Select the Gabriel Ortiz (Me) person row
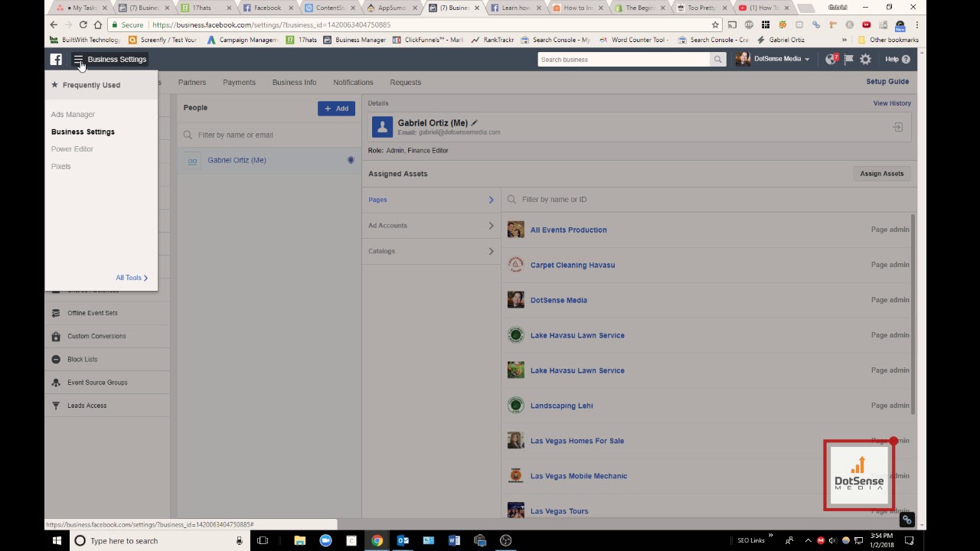 pyautogui.click(x=269, y=160)
